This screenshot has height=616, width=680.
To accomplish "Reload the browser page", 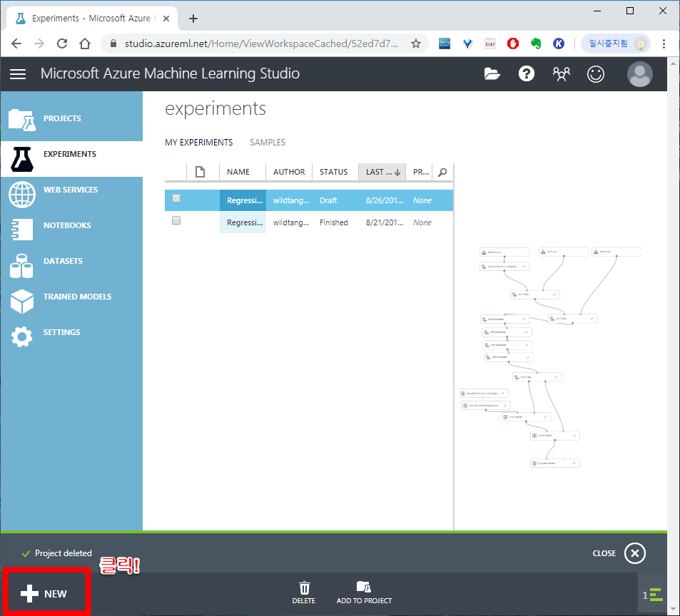I will (62, 43).
